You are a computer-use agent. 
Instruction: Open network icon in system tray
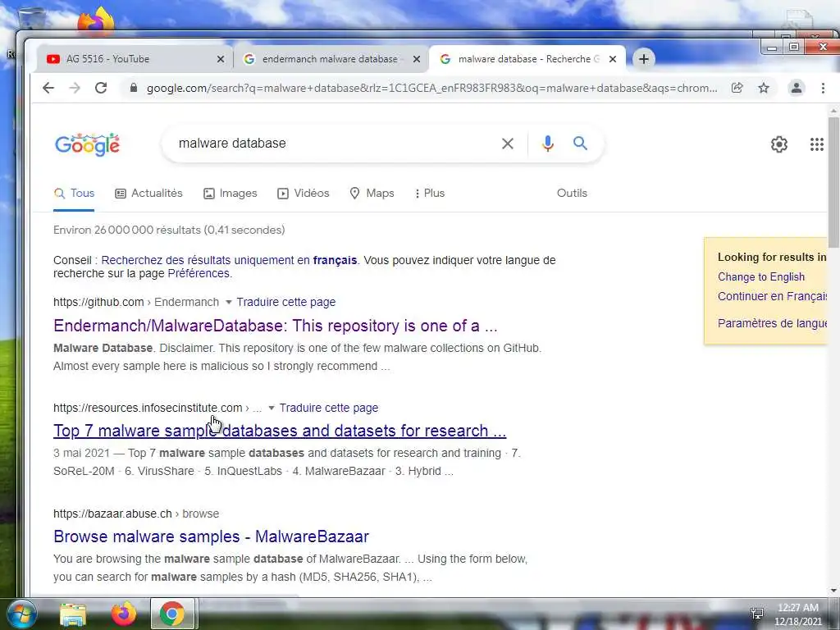pyautogui.click(x=757, y=614)
